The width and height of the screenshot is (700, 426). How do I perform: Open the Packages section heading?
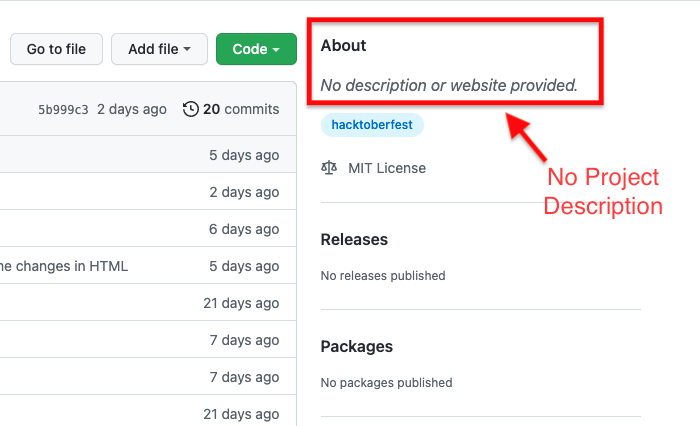click(357, 347)
